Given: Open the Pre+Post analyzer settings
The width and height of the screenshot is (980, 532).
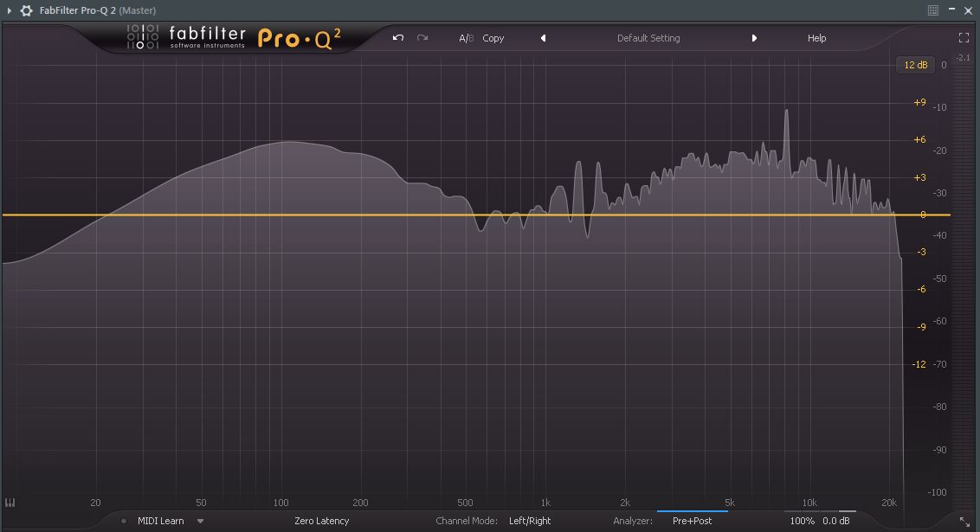Looking at the screenshot, I should point(692,521).
